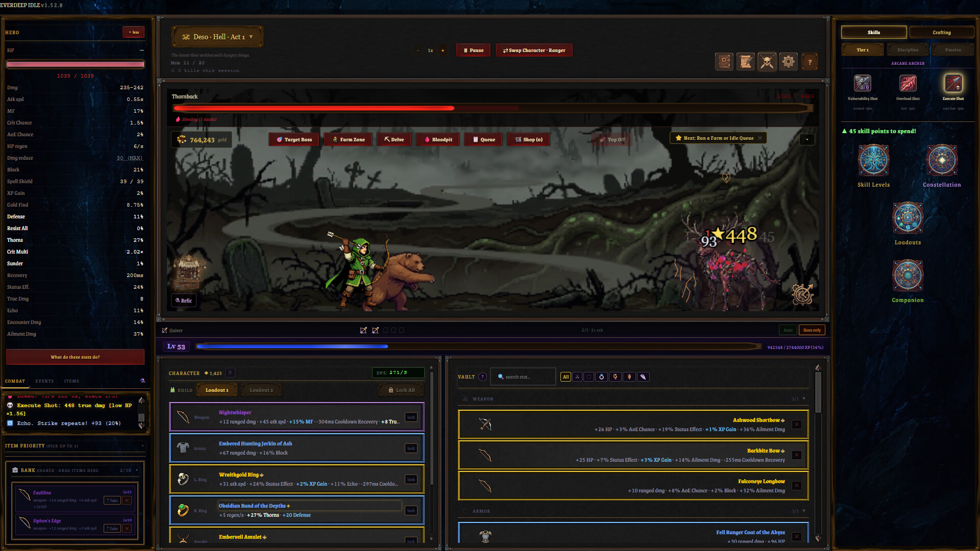Click the Pause button

pyautogui.click(x=473, y=51)
